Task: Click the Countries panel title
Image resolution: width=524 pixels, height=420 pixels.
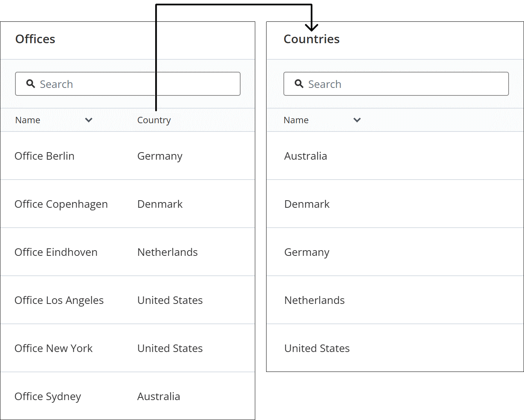Action: pos(312,39)
